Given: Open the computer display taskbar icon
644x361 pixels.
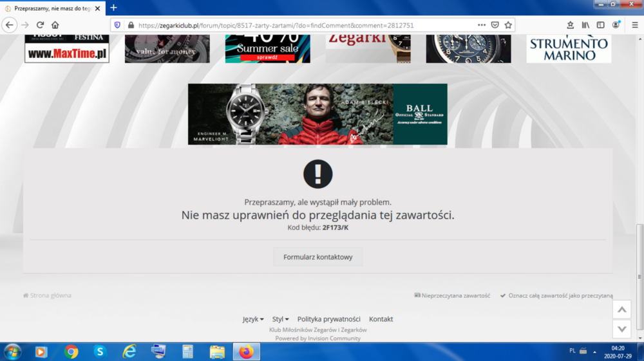Looking at the screenshot, I should coord(158,352).
